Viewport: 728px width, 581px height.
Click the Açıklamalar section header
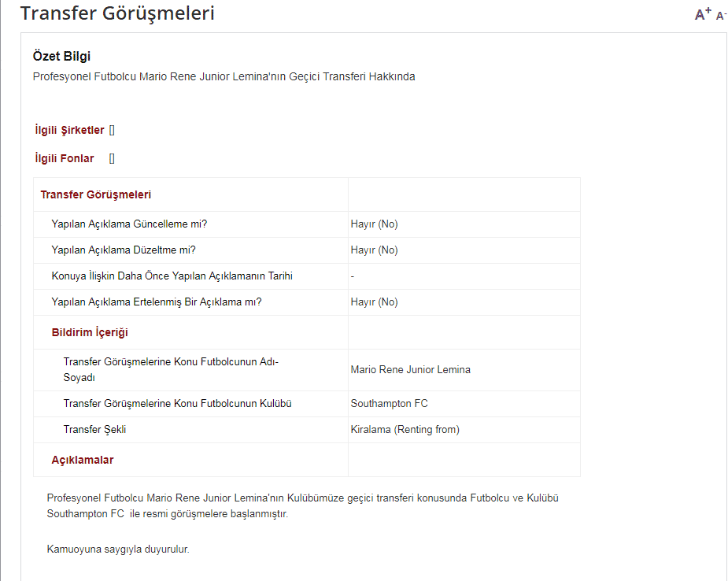(x=83, y=460)
